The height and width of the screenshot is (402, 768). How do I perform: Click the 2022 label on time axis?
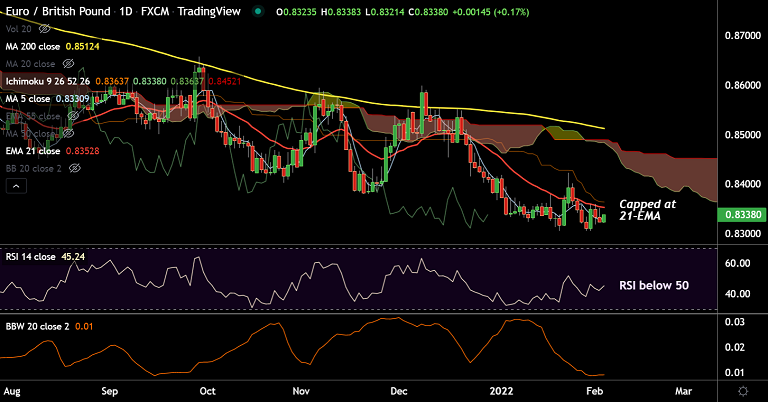click(x=502, y=391)
